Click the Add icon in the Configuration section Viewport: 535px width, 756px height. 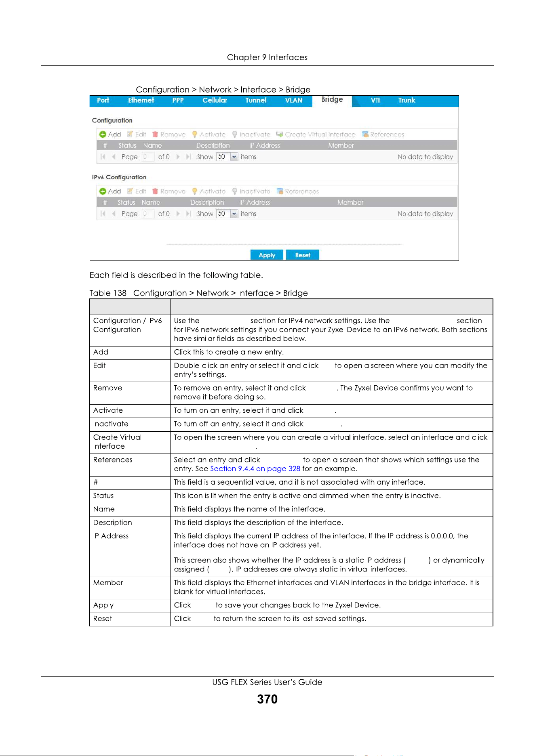(103, 134)
